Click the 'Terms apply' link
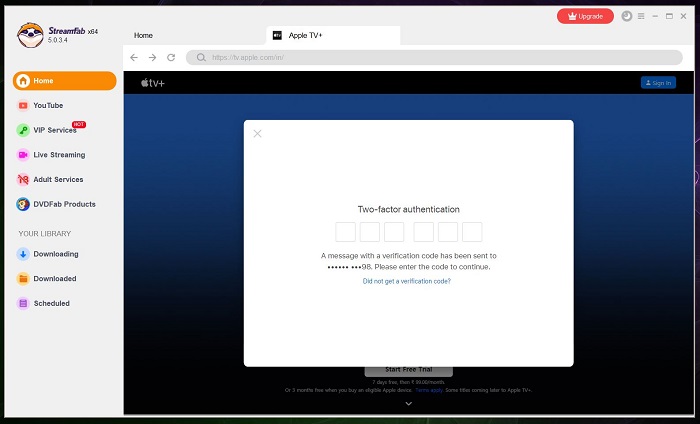Screen dimensions: 700x424 click(x=429, y=390)
